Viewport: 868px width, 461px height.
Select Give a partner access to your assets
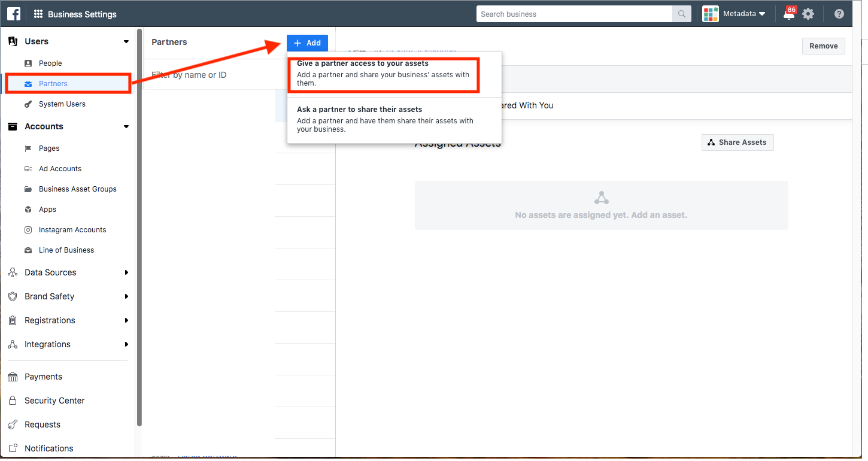(383, 72)
